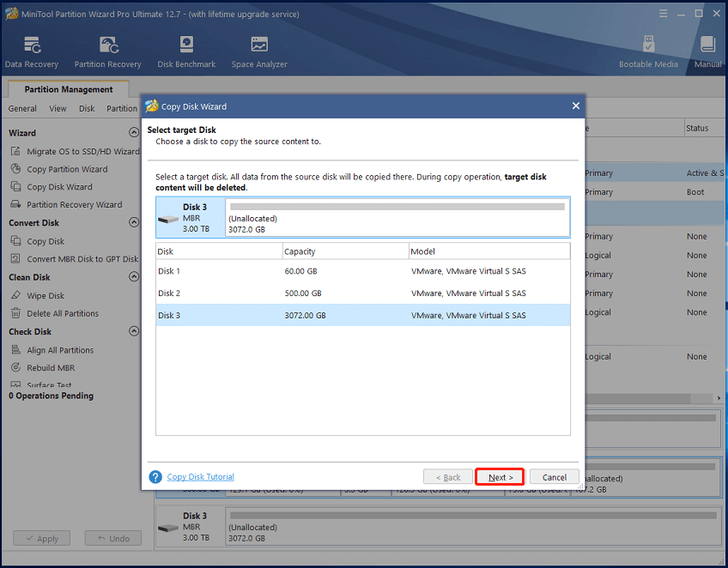Click the 500.00 GB capacity cell

click(303, 293)
